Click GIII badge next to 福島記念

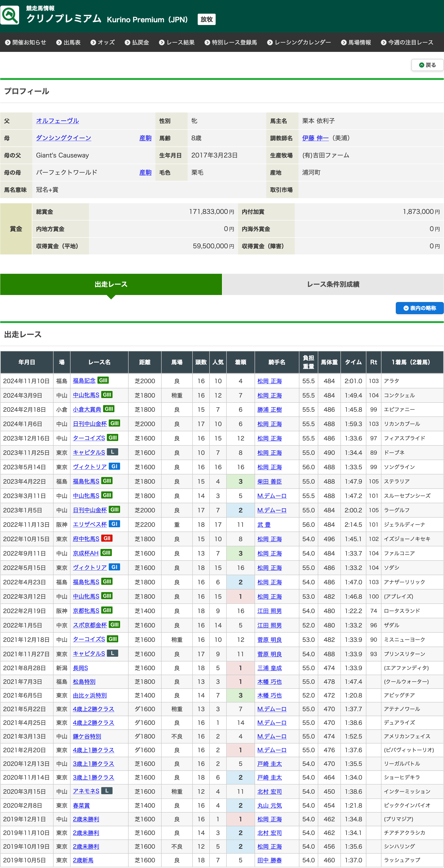tap(103, 380)
